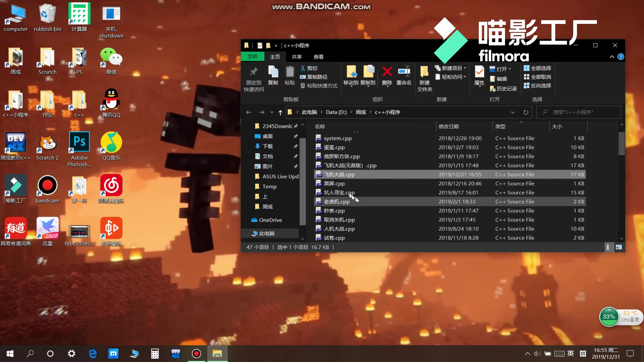Open Dev-C++ from the taskbar

175,353
